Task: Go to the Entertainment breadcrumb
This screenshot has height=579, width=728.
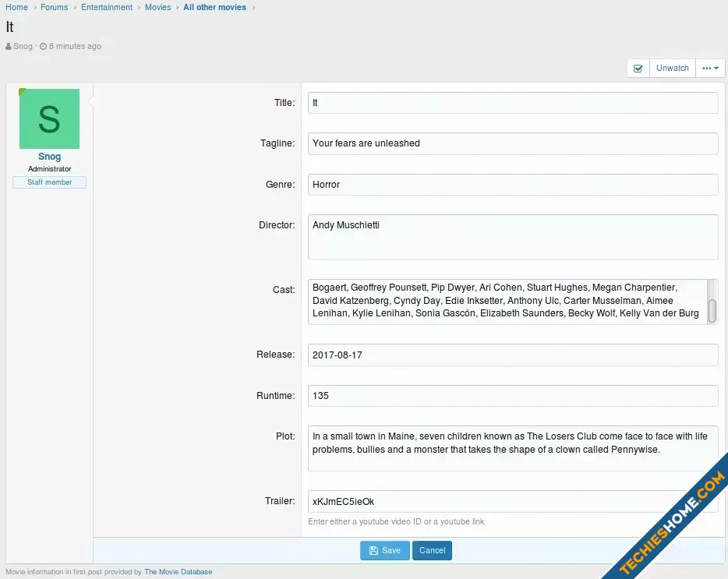Action: coord(107,8)
